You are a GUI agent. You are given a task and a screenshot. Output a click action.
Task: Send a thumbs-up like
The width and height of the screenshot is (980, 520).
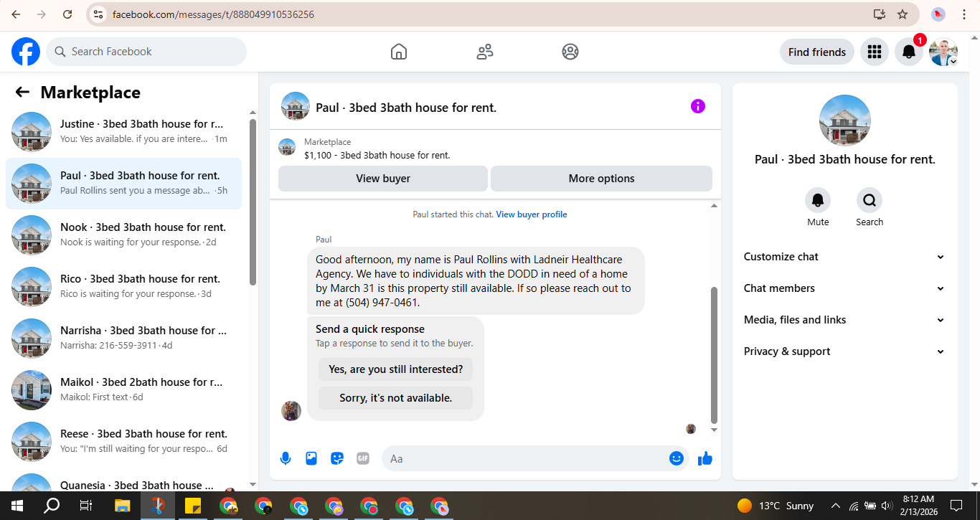tap(705, 458)
